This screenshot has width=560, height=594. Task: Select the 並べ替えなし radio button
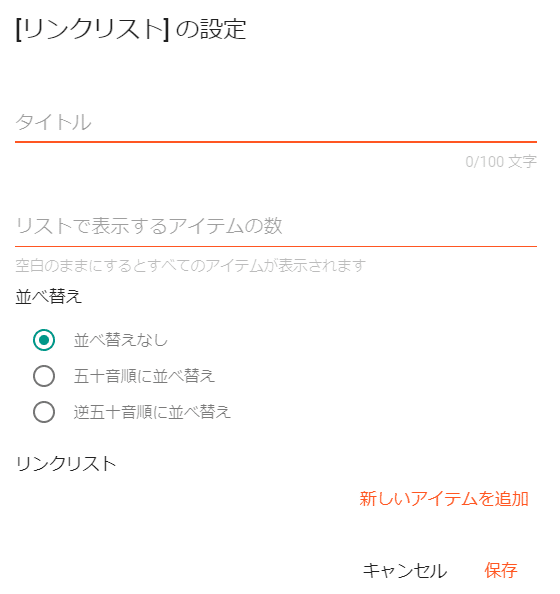pos(44,340)
